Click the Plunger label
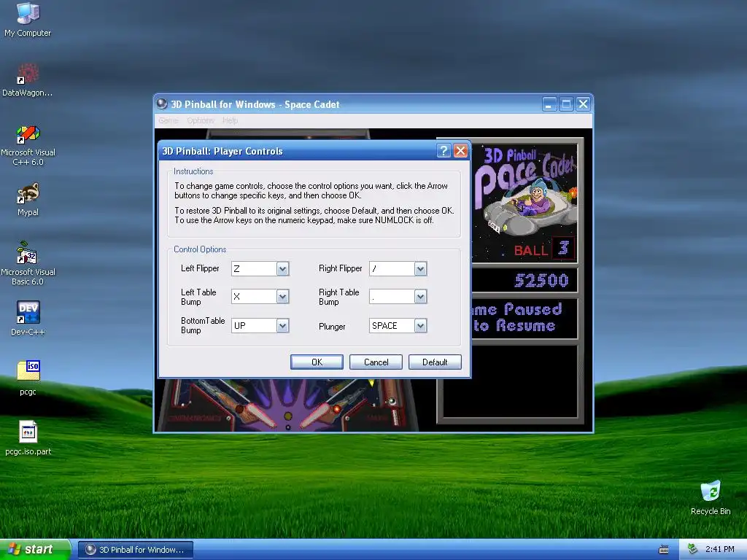 tap(332, 327)
